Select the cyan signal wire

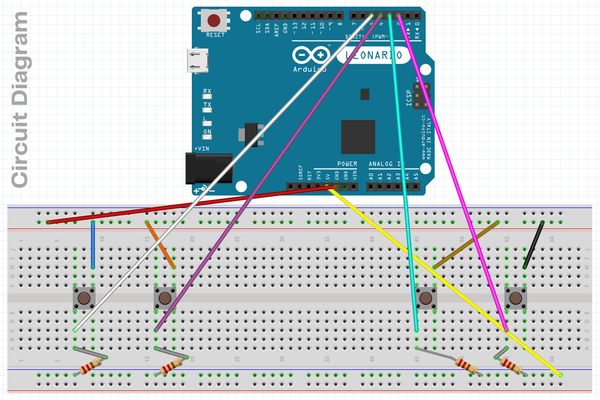coord(403,172)
